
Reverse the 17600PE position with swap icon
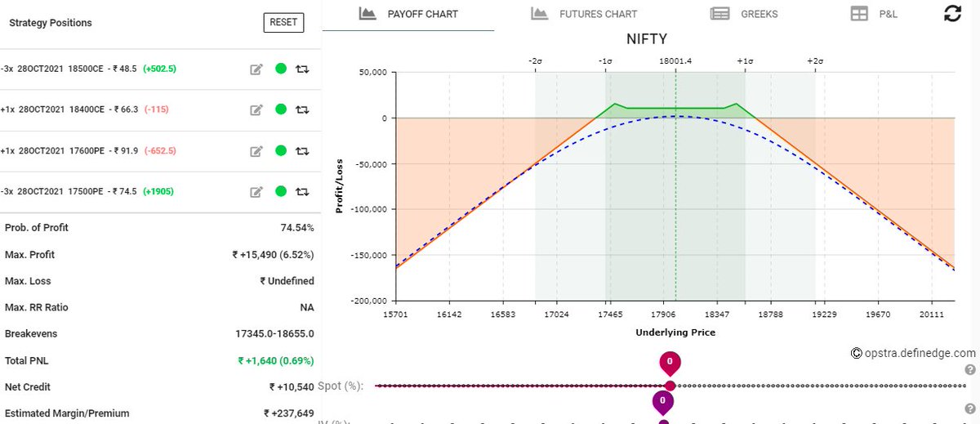(302, 150)
